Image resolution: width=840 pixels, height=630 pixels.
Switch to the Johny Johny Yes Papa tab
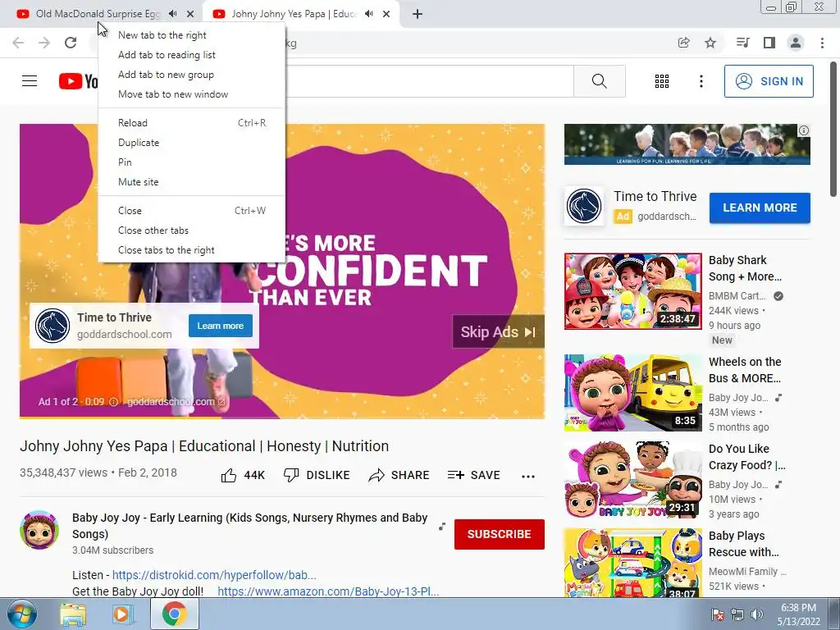click(x=294, y=14)
